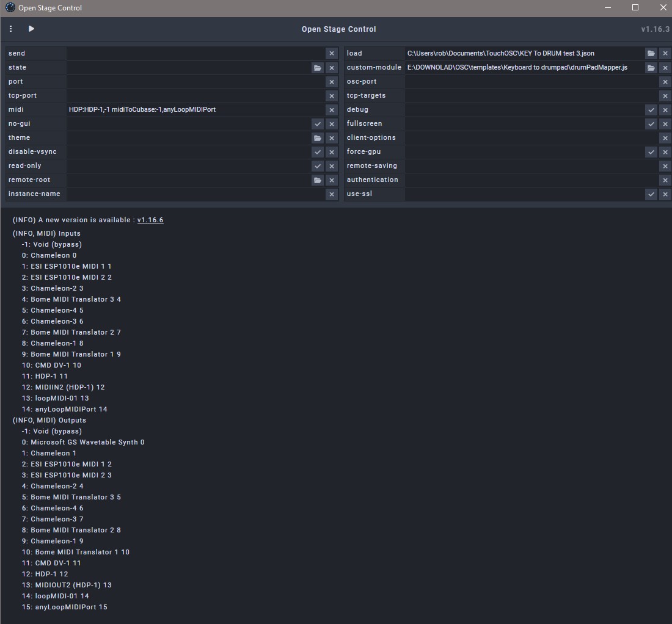The height and width of the screenshot is (624, 672).
Task: Open the three-dot launcher menu
Action: point(11,29)
